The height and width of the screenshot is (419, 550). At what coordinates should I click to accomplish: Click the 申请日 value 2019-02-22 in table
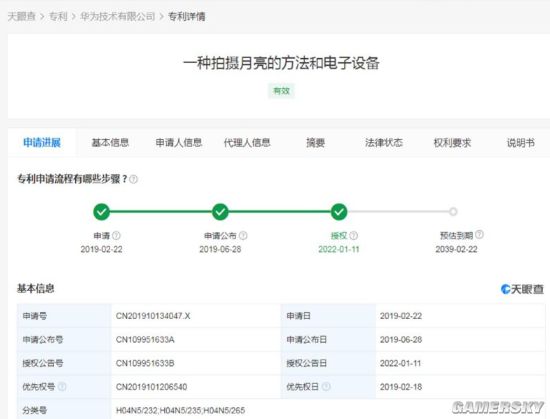(x=401, y=316)
